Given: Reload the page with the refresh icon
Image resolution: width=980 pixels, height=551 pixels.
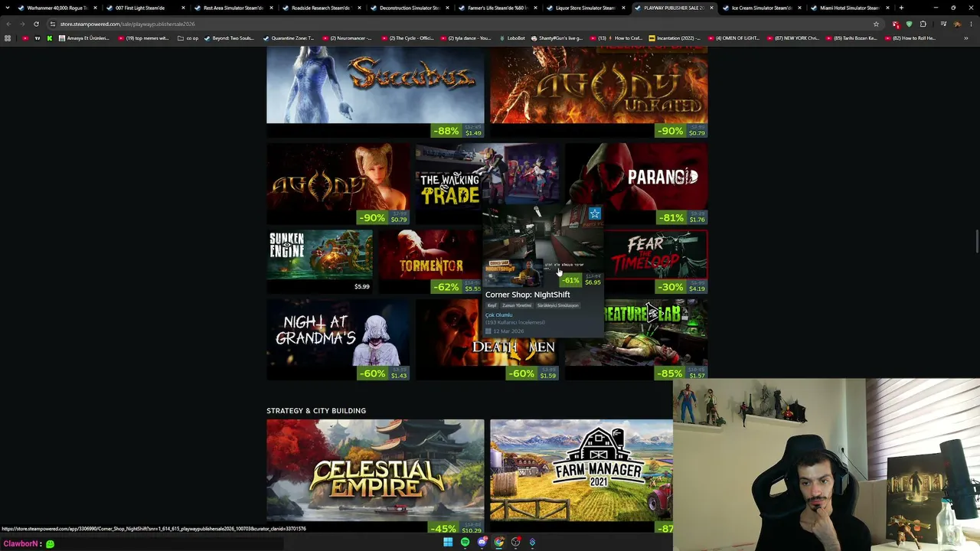Looking at the screenshot, I should [x=36, y=24].
